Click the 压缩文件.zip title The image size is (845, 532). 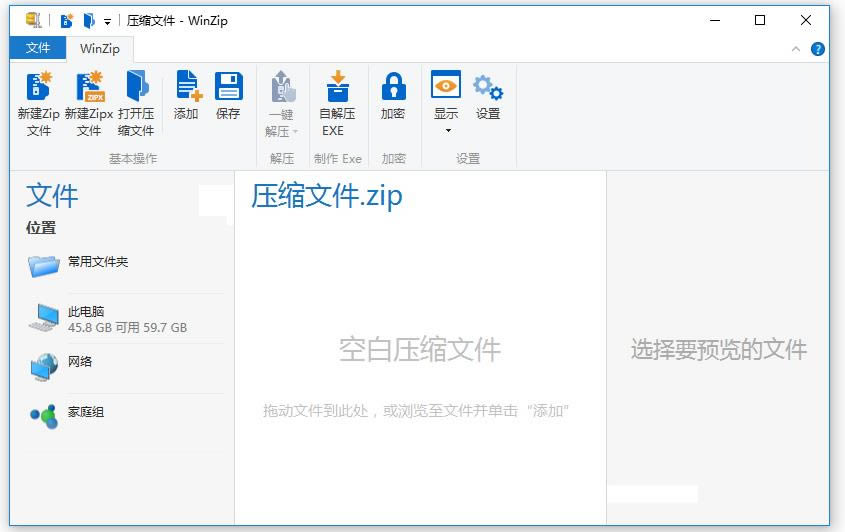[327, 196]
